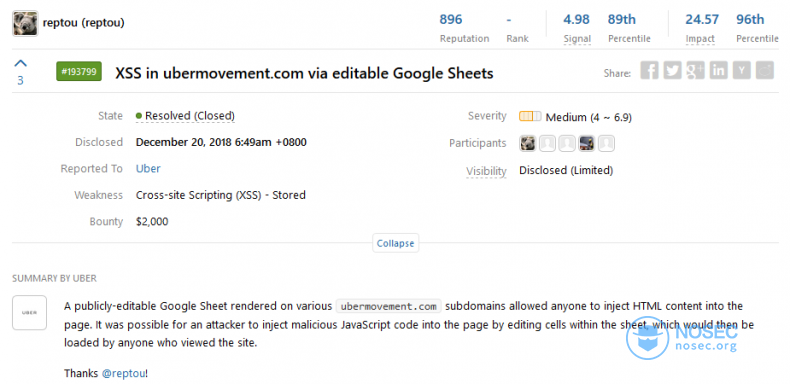The image size is (790, 384).
Task: Upvote the report with arrow
Action: [x=20, y=63]
